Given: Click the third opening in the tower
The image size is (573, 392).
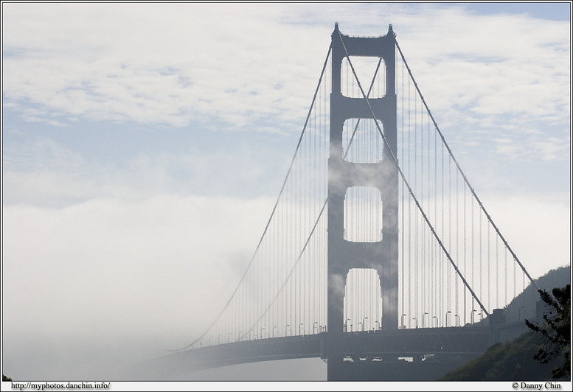Looking at the screenshot, I should pos(363,214).
